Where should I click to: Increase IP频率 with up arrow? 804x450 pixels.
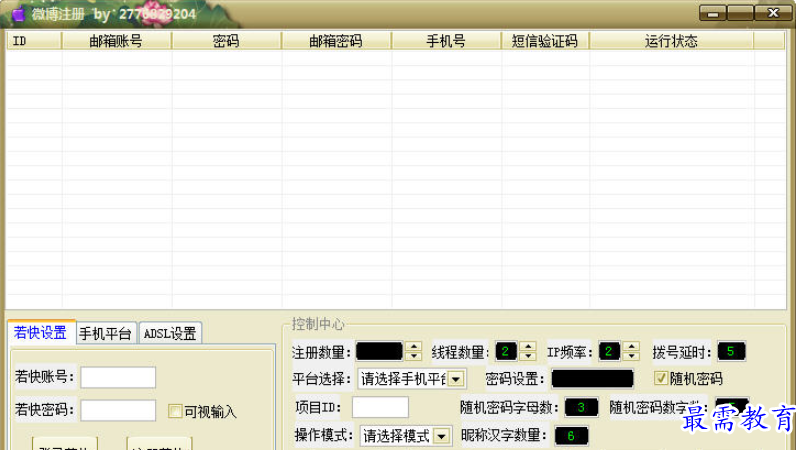pyautogui.click(x=632, y=346)
